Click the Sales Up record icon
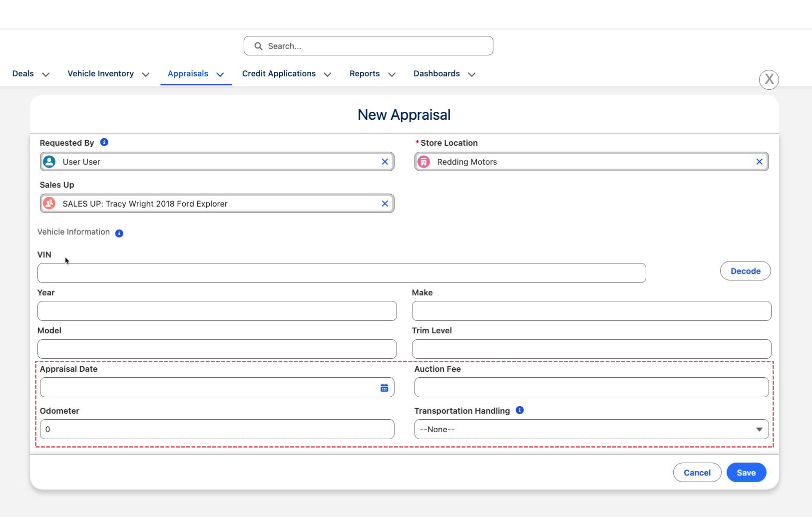 tap(49, 204)
